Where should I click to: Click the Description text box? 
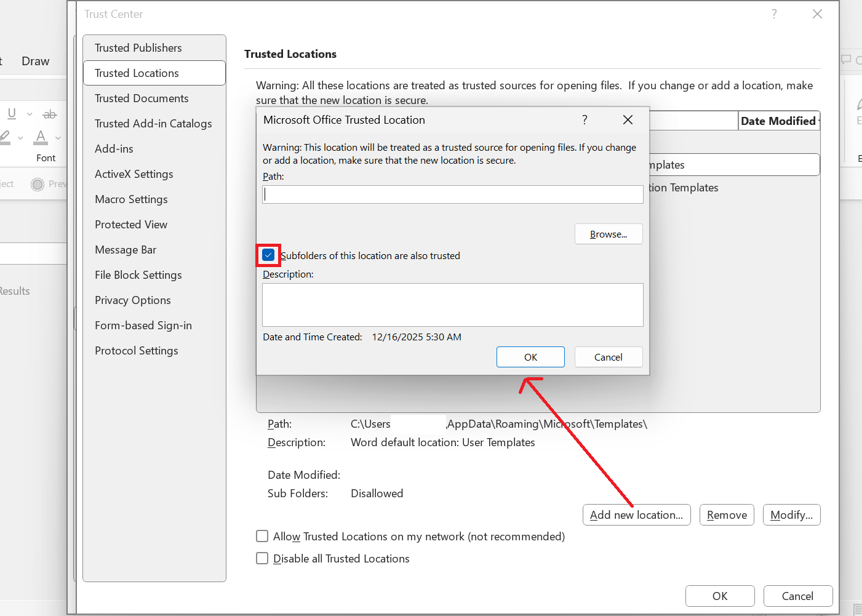point(453,305)
